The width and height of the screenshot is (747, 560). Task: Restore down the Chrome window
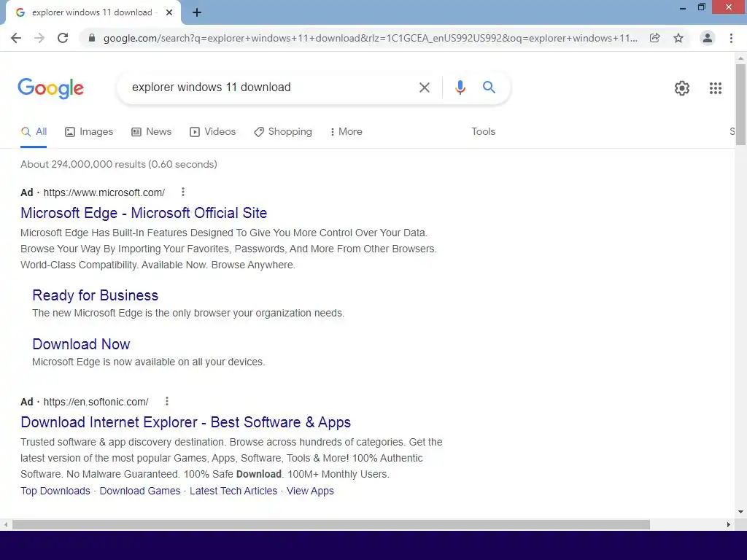[x=701, y=7]
